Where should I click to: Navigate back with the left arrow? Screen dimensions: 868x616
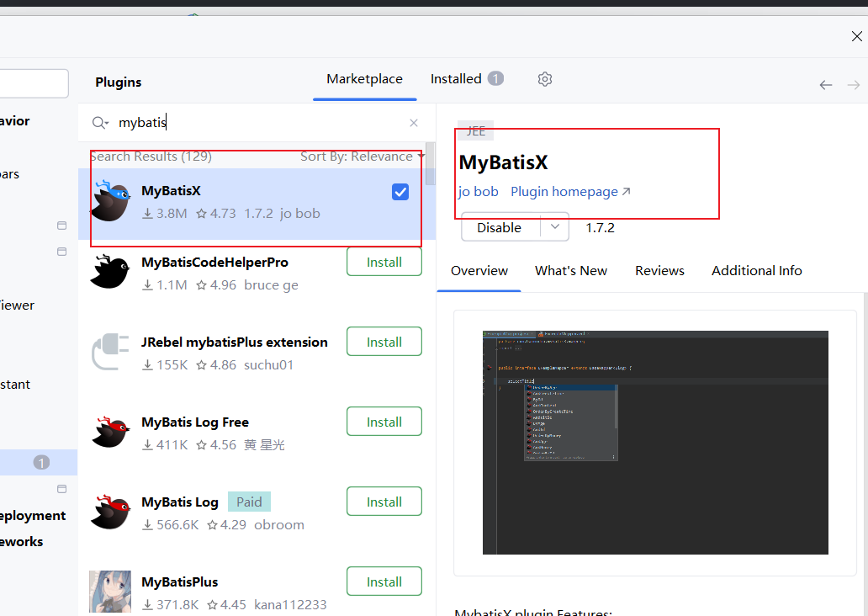click(x=825, y=85)
